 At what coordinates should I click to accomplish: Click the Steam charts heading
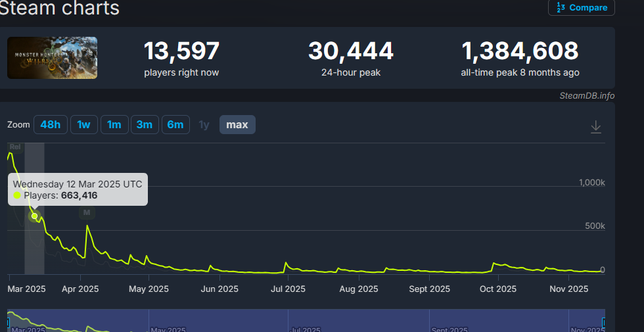59,8
